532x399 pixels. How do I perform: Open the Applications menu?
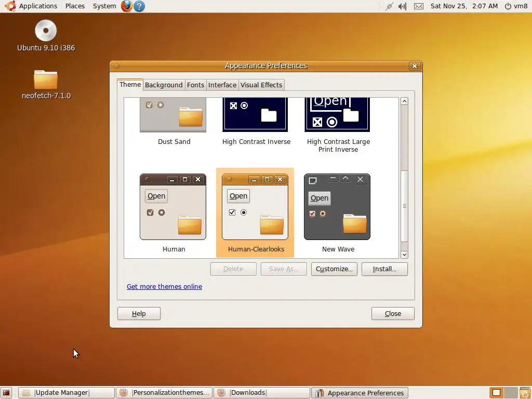coord(38,6)
